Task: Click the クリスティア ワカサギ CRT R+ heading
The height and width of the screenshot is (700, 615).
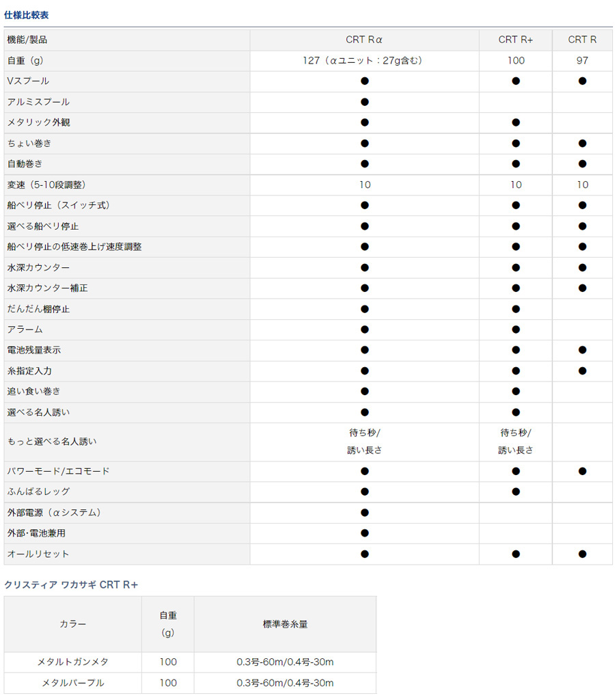Action: click(x=71, y=585)
